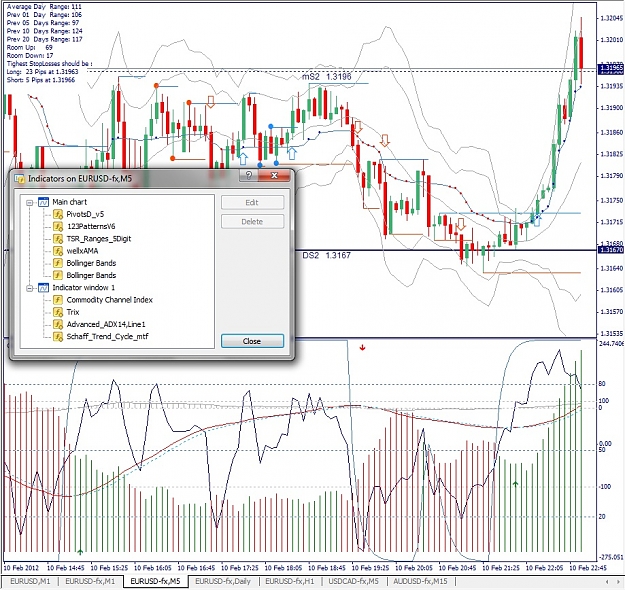
Task: Click the Main chart window icon
Action: click(x=43, y=202)
